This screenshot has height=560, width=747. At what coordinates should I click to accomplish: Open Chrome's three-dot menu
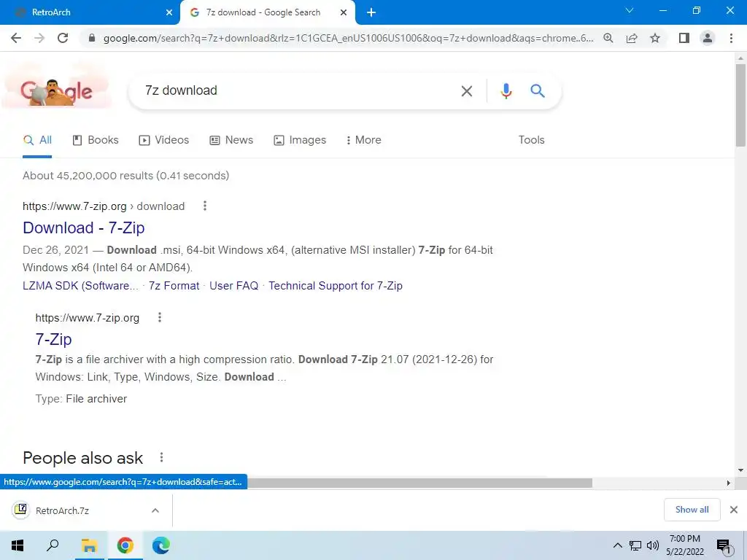coord(731,38)
